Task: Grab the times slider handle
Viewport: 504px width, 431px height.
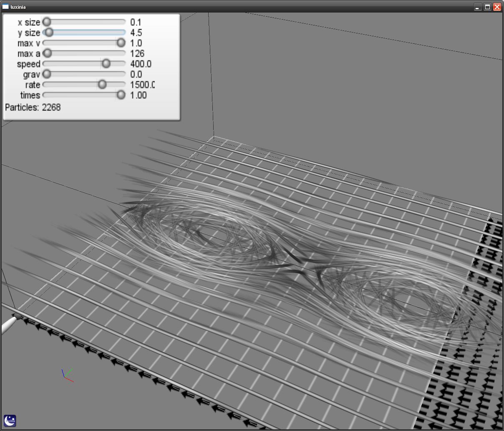Action: [x=121, y=95]
